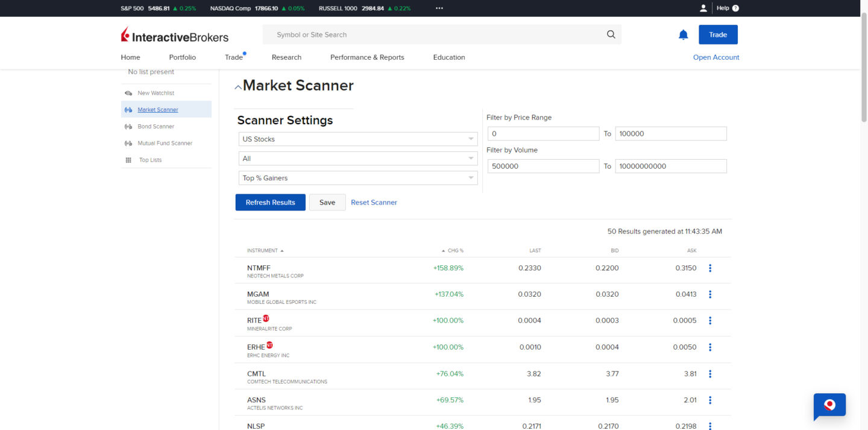Click the Refresh Results button
The width and height of the screenshot is (868, 430).
(270, 203)
